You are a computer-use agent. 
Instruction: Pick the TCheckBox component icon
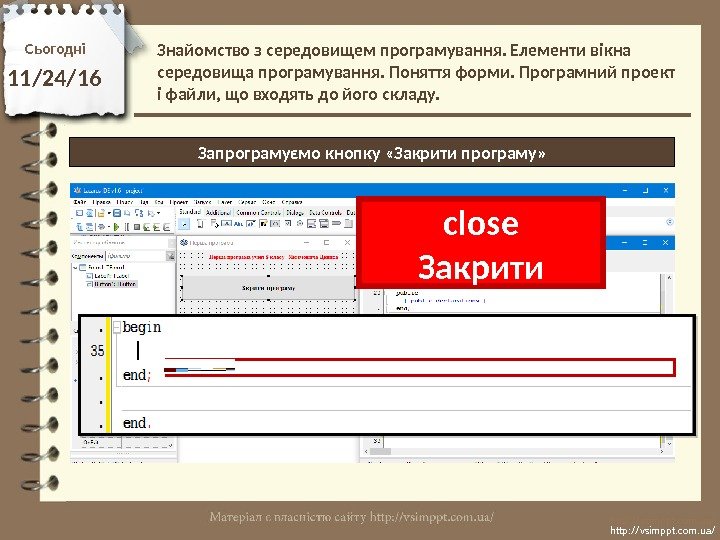pyautogui.click(x=287, y=224)
